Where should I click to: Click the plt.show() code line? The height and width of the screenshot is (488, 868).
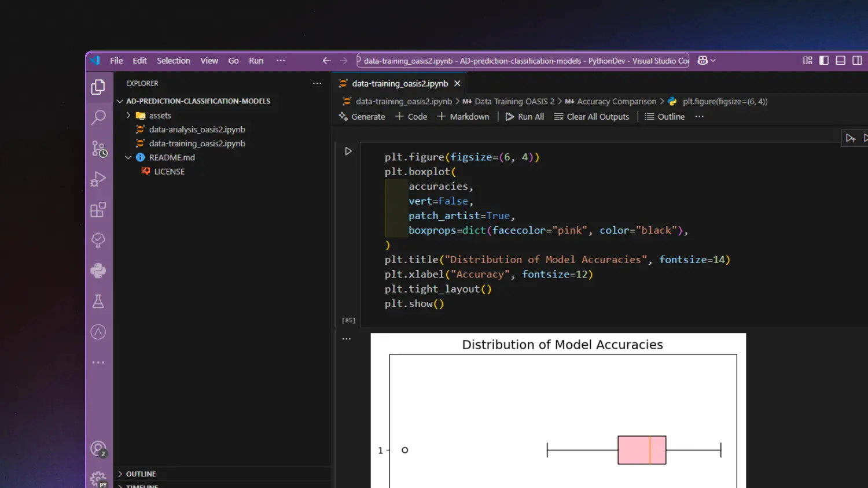[x=414, y=304]
